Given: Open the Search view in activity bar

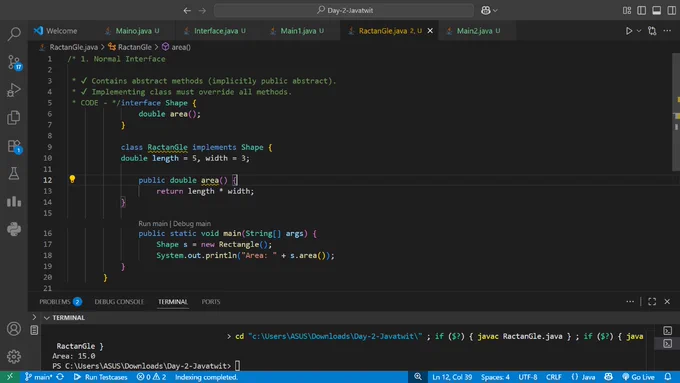Looking at the screenshot, I should (14, 34).
